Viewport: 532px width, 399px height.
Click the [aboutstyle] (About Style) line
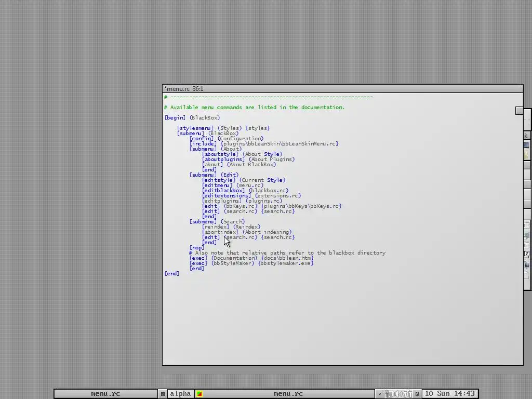pyautogui.click(x=242, y=154)
